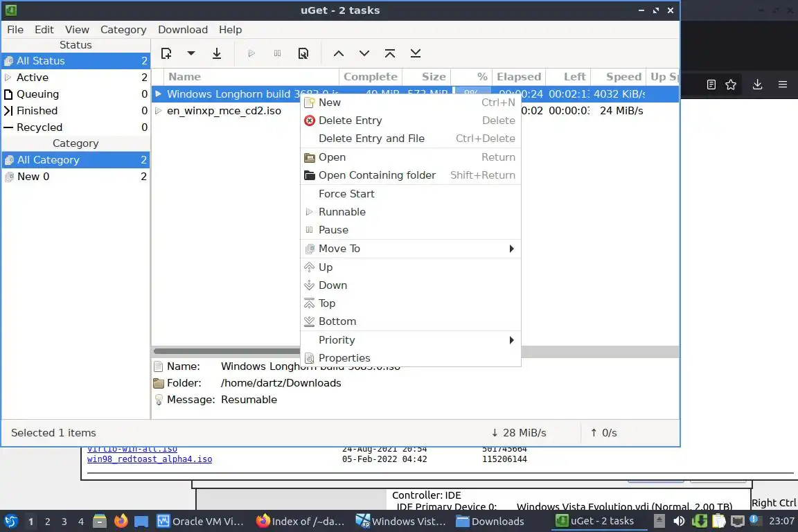The width and height of the screenshot is (798, 532).
Task: Select the New 0 category
Action: point(76,177)
